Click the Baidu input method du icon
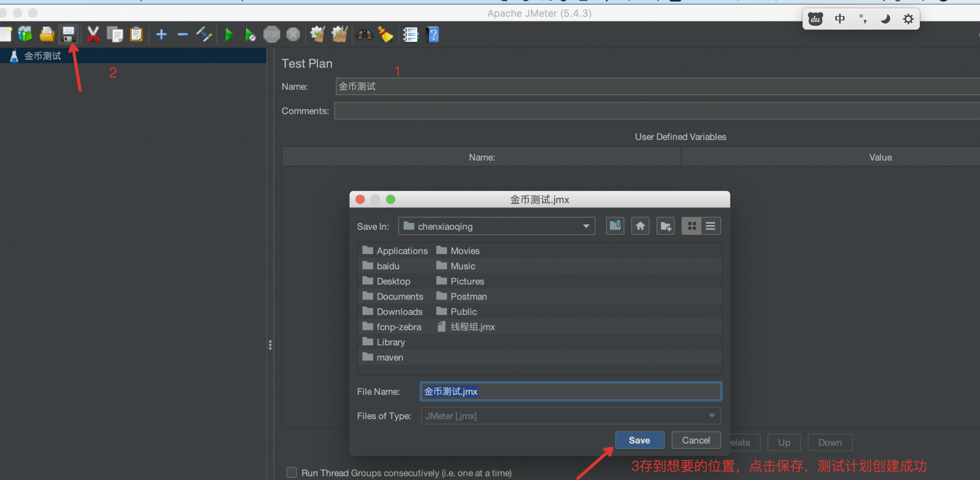 (x=816, y=19)
